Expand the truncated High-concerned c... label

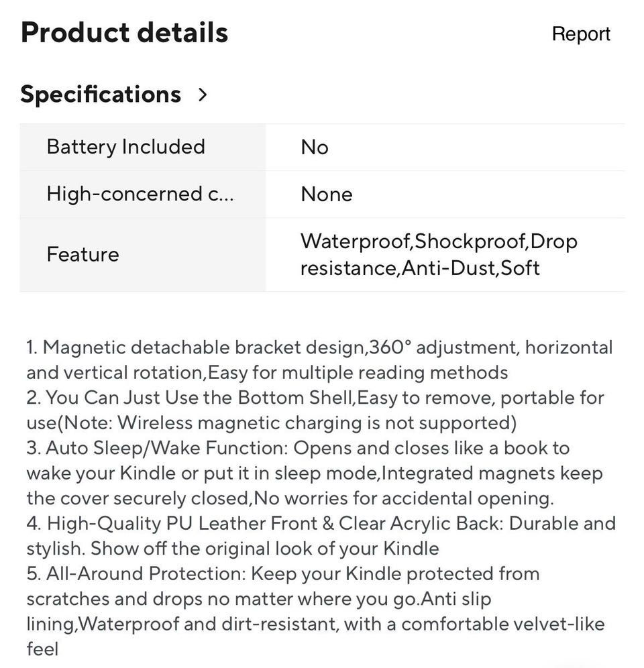140,194
